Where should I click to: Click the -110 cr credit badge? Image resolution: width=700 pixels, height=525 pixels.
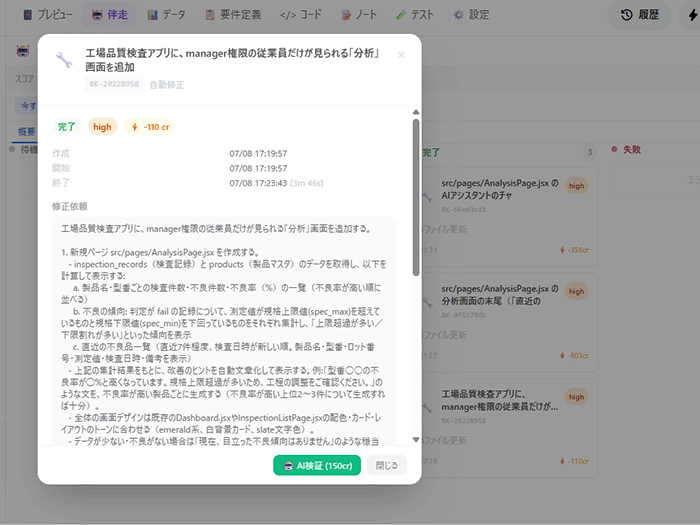click(x=150, y=127)
